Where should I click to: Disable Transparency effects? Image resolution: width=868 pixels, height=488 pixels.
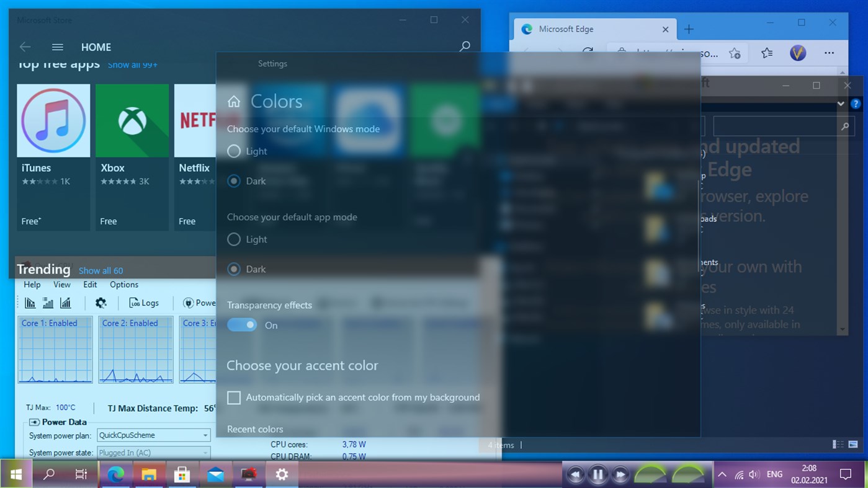(x=242, y=324)
